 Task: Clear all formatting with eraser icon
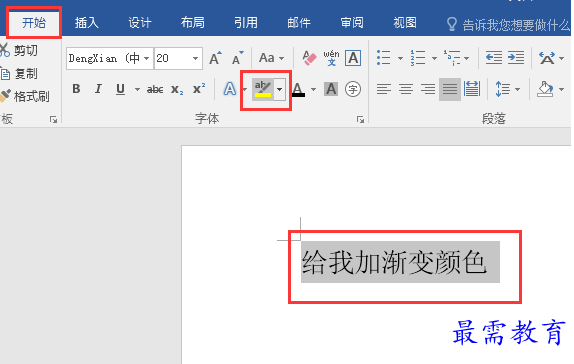[309, 58]
